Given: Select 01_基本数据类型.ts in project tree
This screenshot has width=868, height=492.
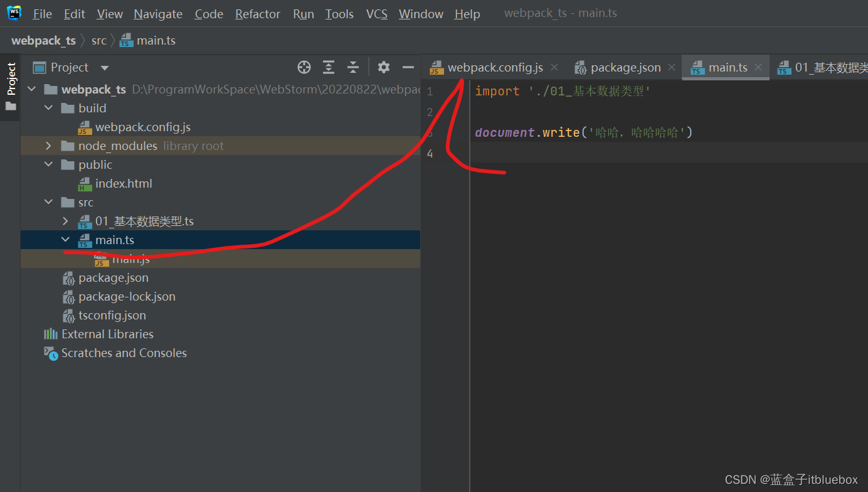Looking at the screenshot, I should click(220, 221).
